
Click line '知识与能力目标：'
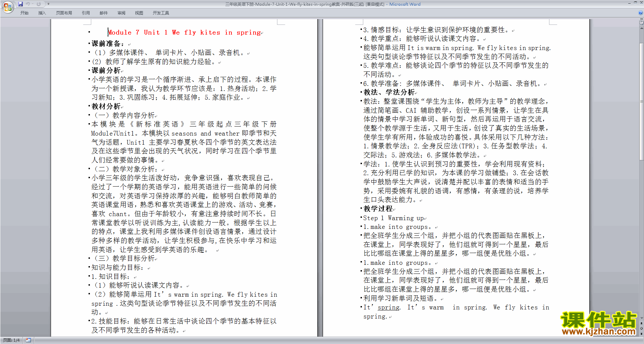click(x=118, y=267)
